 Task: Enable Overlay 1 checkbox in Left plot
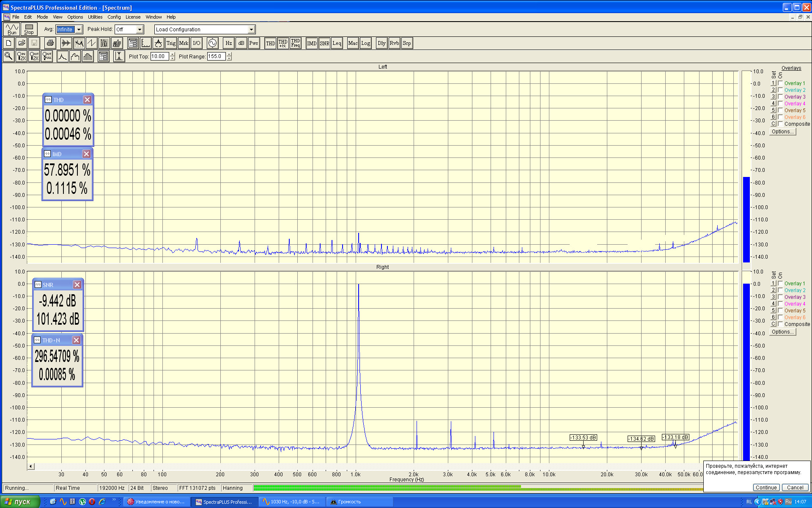coord(781,83)
